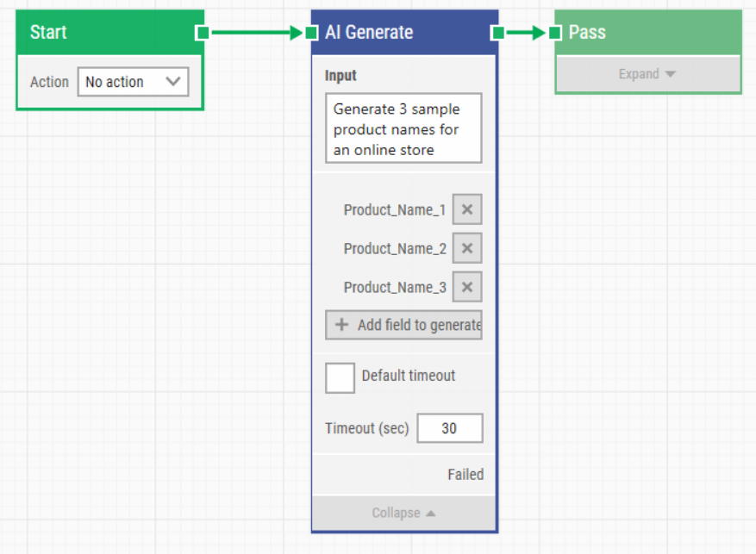Remove the Product_Name_1 field
Screen dimensions: 756x554
(x=466, y=209)
